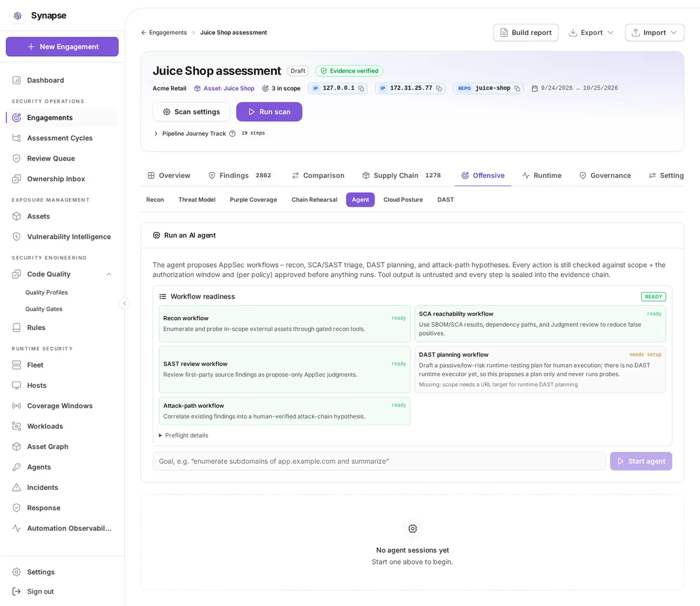Switch to the Comparison tab
Image resolution: width=700 pixels, height=606 pixels.
pyautogui.click(x=318, y=176)
